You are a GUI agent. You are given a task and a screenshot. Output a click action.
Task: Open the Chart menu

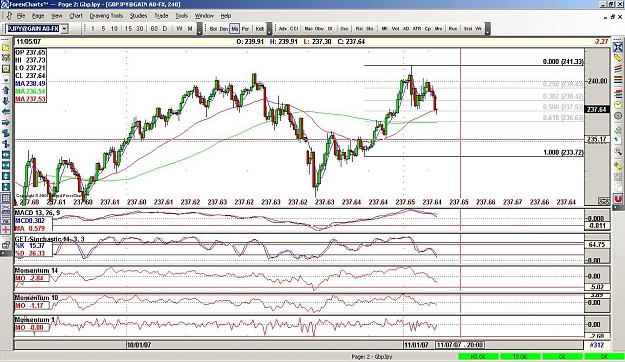(x=76, y=16)
